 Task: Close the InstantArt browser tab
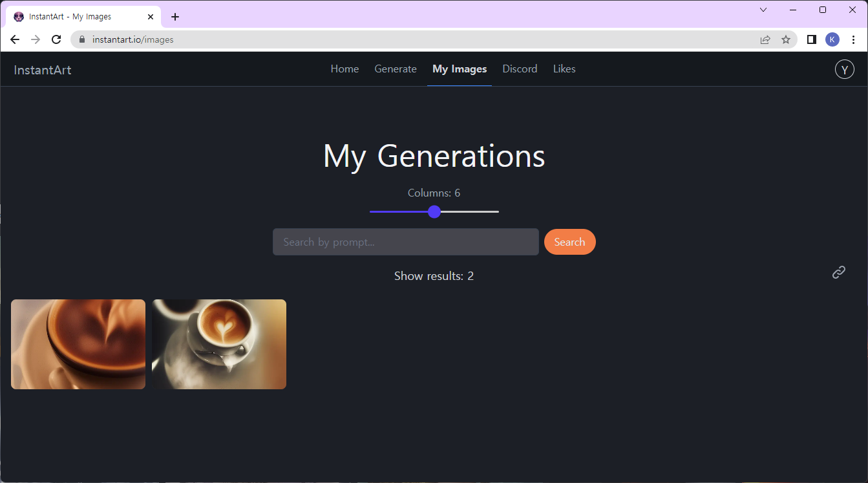[x=151, y=17]
